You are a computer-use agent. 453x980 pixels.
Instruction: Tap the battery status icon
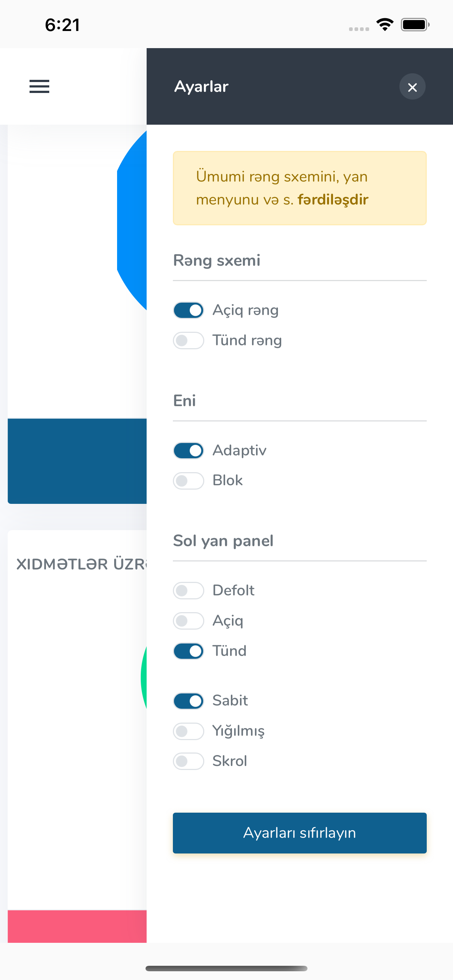point(415,25)
